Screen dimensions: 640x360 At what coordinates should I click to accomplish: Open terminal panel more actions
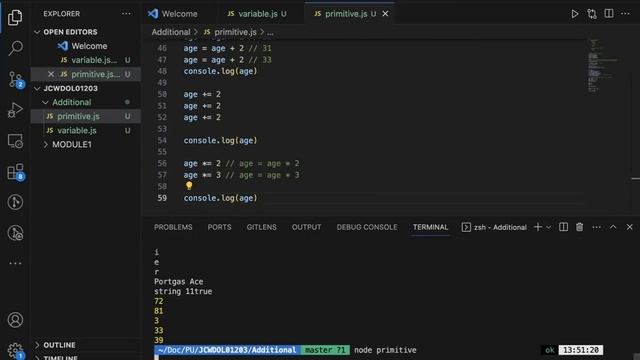pyautogui.click(x=596, y=227)
